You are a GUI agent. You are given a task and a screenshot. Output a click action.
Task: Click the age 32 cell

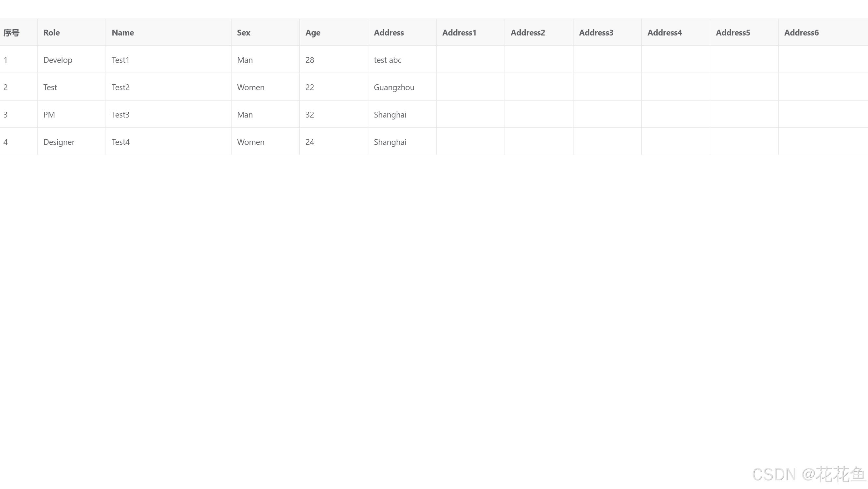pyautogui.click(x=310, y=115)
